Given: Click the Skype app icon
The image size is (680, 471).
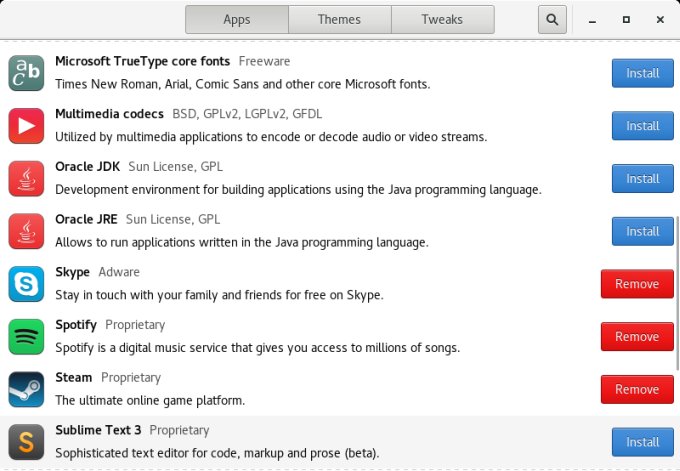Looking at the screenshot, I should pos(25,284).
